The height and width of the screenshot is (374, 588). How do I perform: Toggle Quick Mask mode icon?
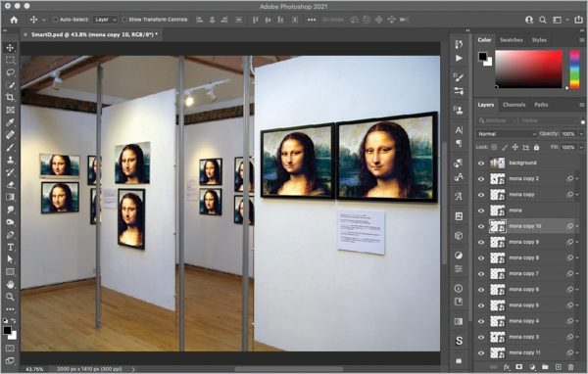10,349
